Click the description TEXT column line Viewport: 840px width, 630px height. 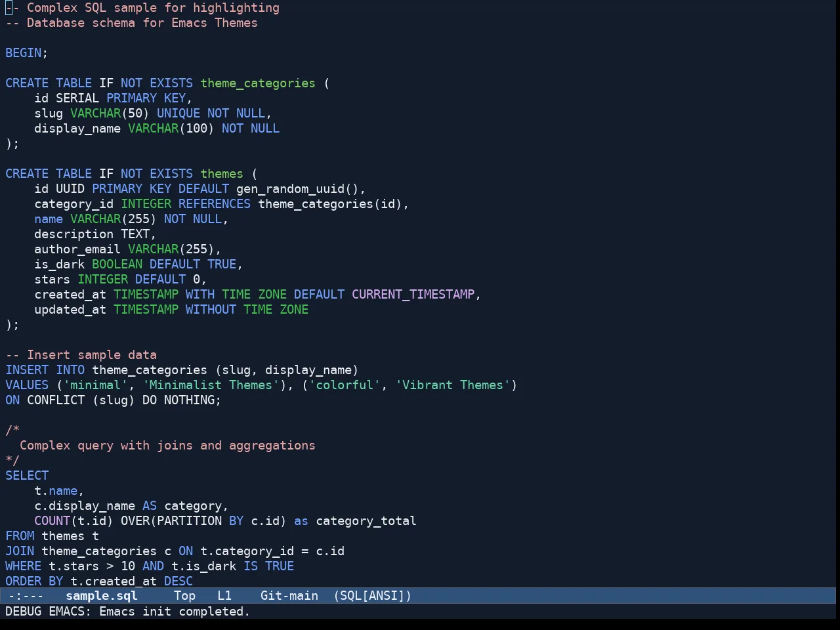point(95,234)
